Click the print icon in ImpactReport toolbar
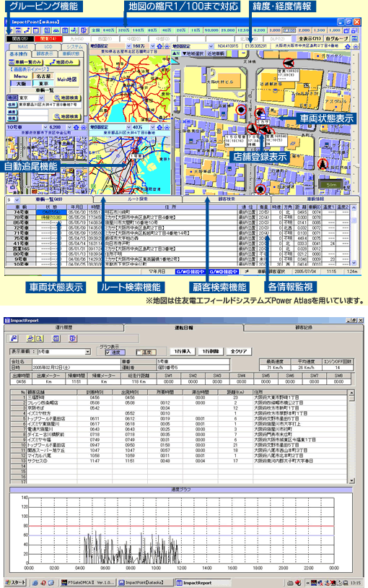The width and height of the screenshot is (368, 588). coord(31,338)
